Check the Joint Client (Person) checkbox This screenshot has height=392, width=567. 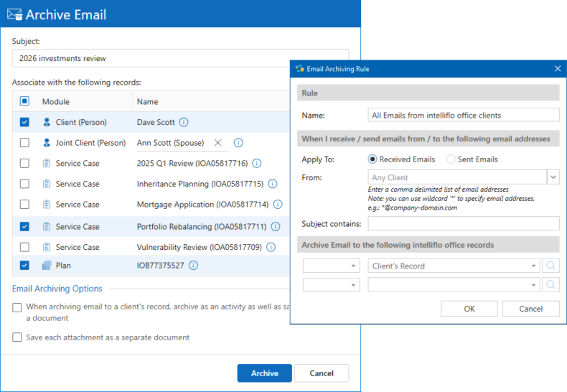coord(24,143)
